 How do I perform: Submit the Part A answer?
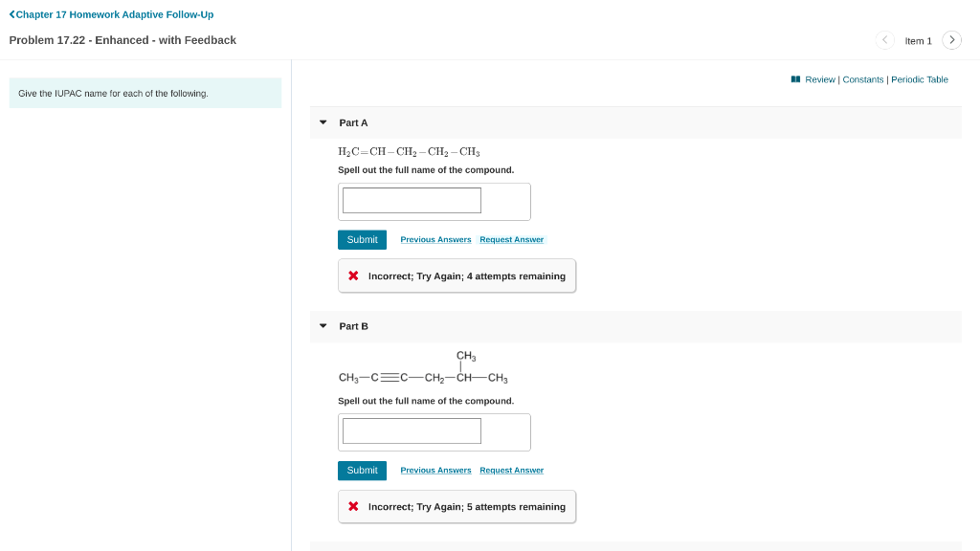click(362, 239)
